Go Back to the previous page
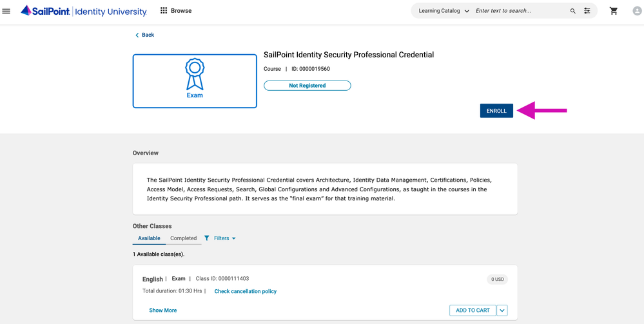This screenshot has width=644, height=324. 144,35
